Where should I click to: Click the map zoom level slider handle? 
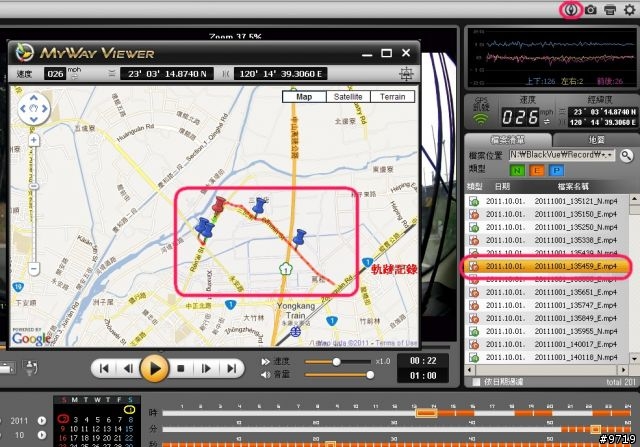pos(34,187)
